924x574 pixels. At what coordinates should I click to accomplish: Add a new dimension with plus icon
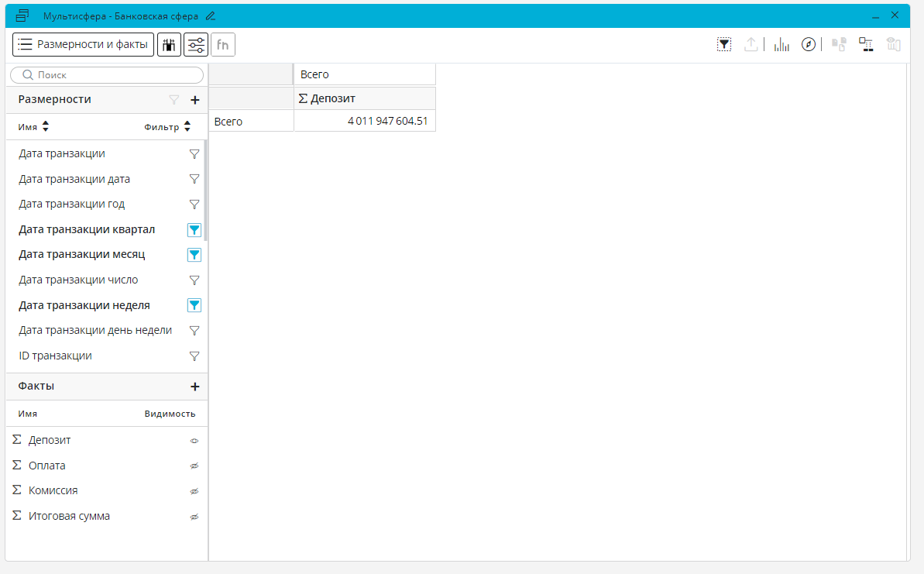[195, 100]
